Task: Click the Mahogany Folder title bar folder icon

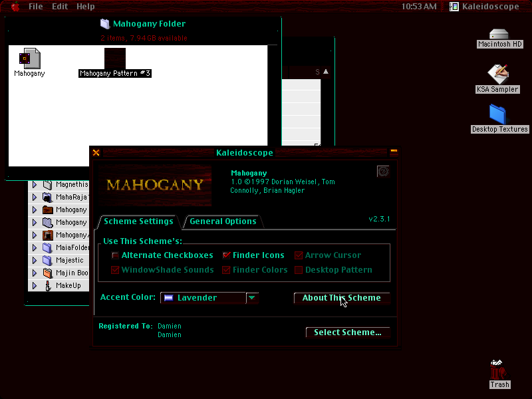Action: click(105, 24)
